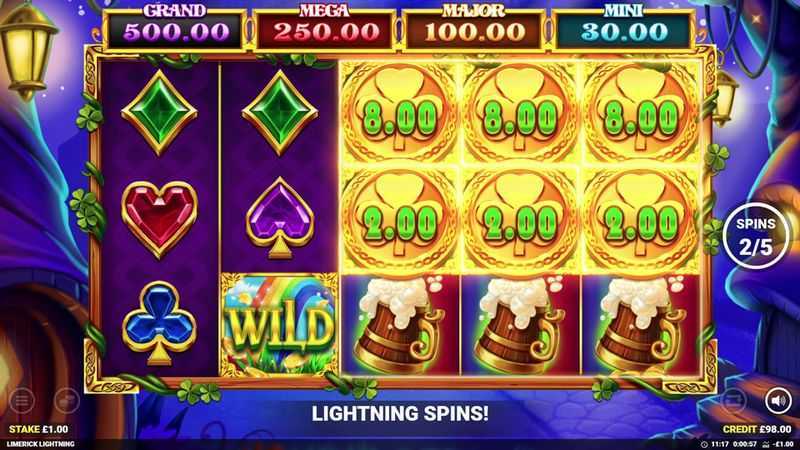Screen dimensions: 800x450
Task: Click the blue club gem symbol
Action: pos(159,323)
